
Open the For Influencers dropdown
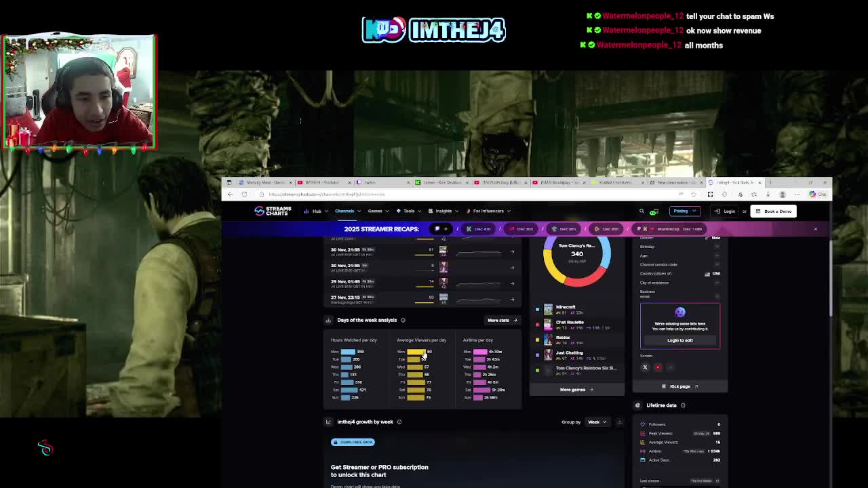(x=488, y=211)
